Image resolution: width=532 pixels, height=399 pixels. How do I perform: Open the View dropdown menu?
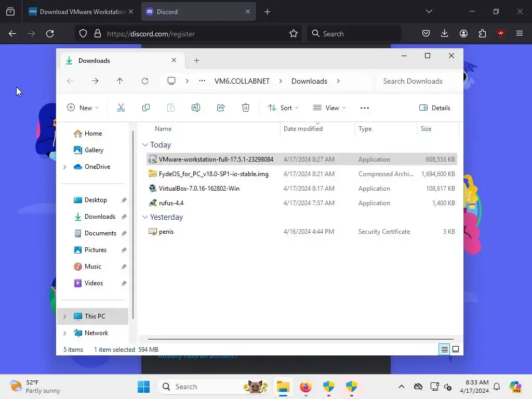[329, 108]
